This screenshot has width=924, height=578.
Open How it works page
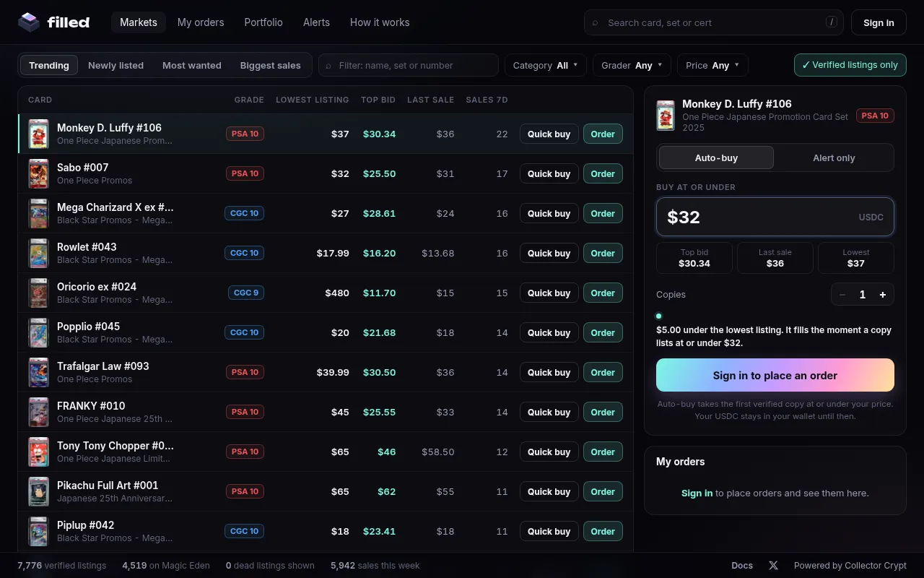coord(380,22)
